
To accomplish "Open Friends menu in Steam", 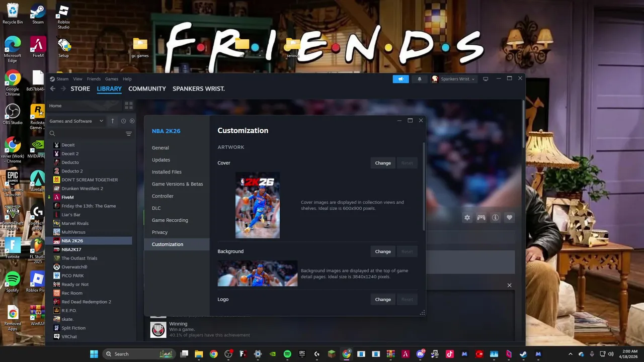I will (x=94, y=79).
